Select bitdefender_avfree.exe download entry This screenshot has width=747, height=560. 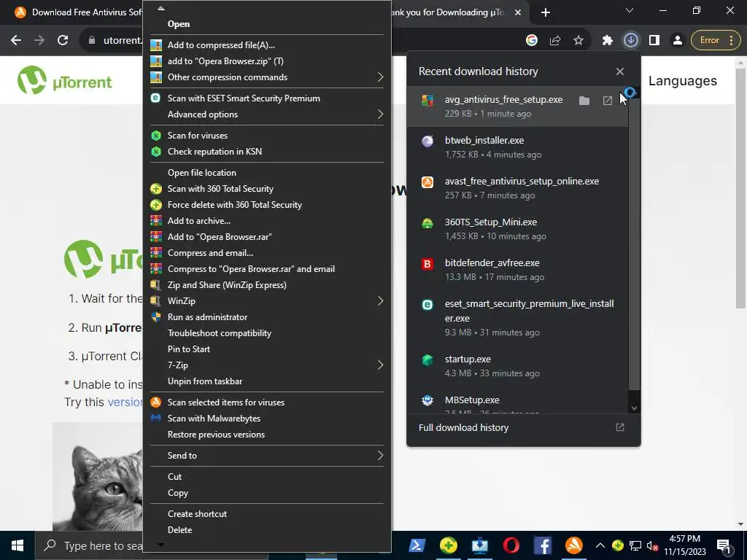click(518, 270)
